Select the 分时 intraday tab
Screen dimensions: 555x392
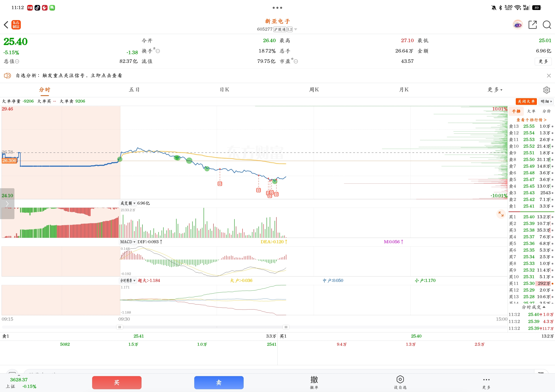44,90
